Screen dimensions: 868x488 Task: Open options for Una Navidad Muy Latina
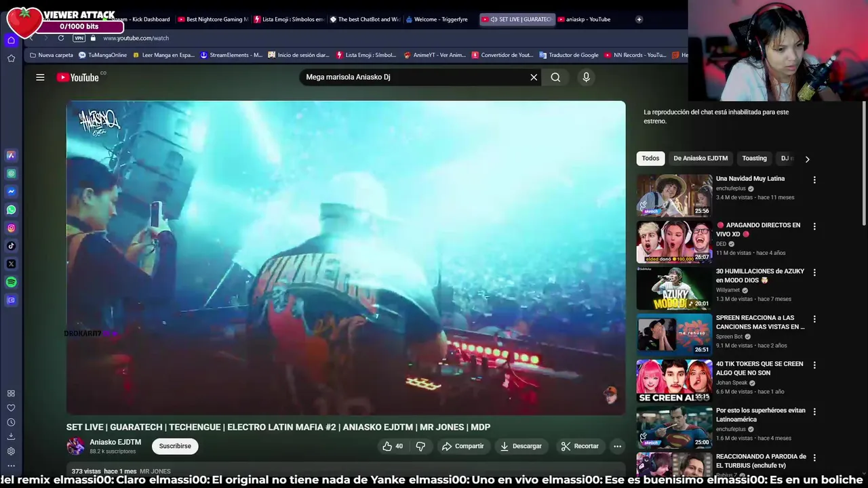point(814,180)
